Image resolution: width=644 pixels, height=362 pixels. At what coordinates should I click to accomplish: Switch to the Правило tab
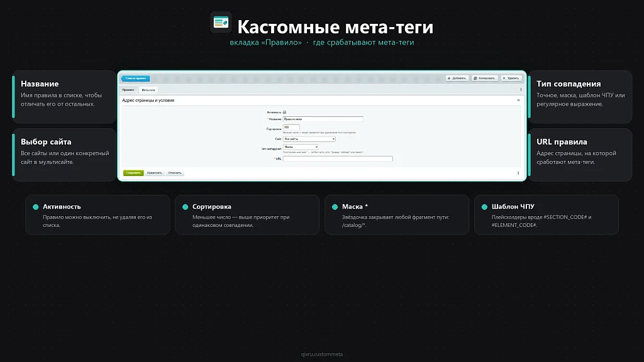click(128, 90)
